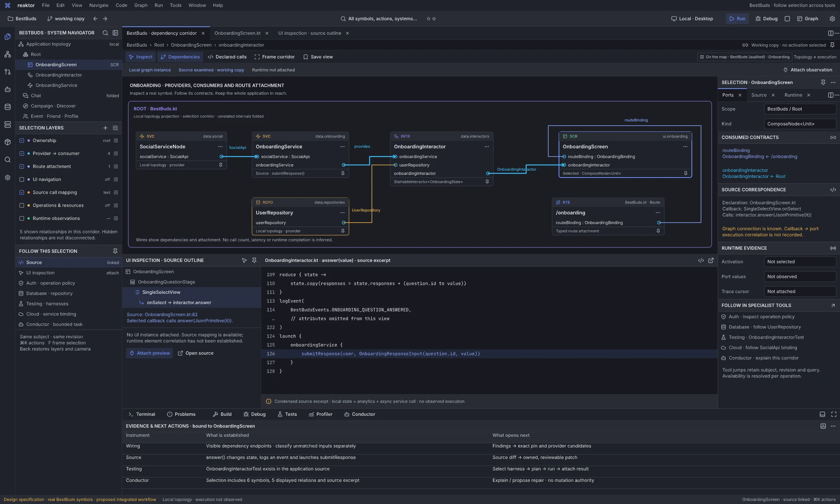Open Port values Not observed dropdown
The image size is (840, 504).
pos(800,277)
